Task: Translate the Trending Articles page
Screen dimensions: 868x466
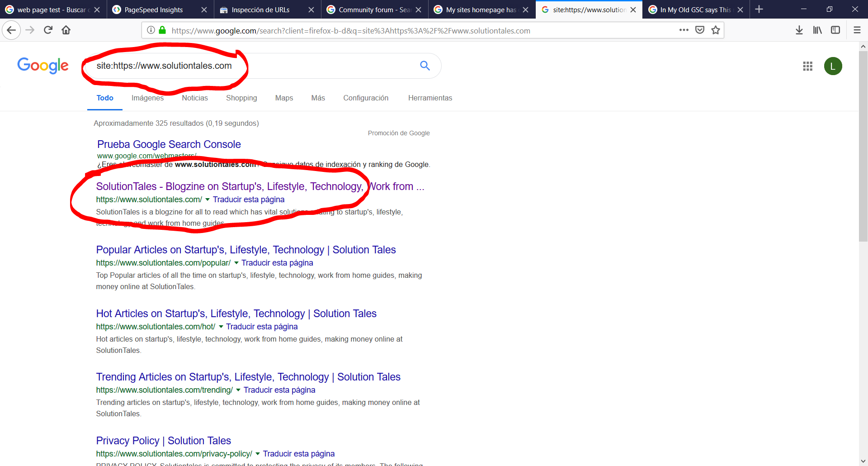Action: [x=279, y=390]
